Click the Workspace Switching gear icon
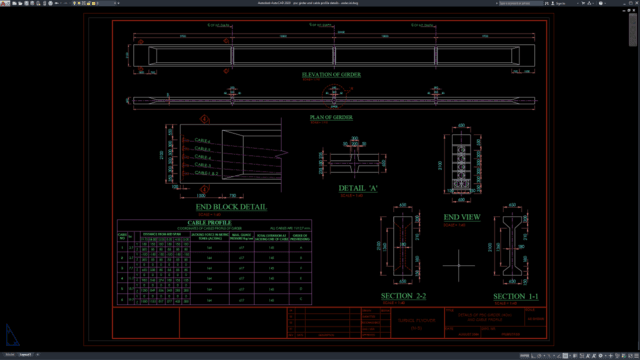640x360 pixels. pos(600,356)
